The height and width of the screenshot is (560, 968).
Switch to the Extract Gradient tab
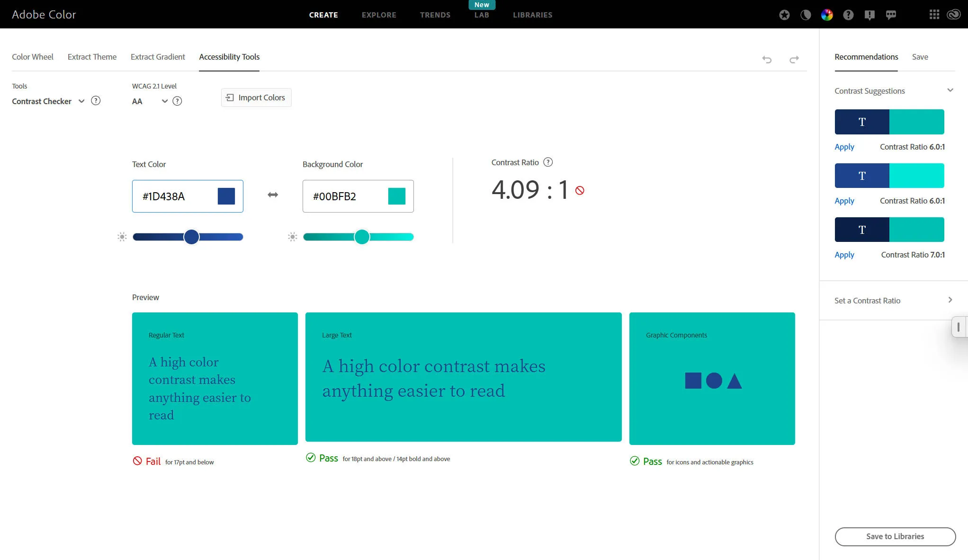coord(158,57)
